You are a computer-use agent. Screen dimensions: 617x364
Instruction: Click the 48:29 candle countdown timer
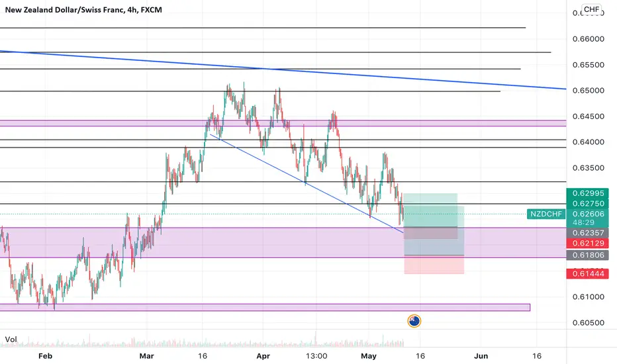(583, 222)
